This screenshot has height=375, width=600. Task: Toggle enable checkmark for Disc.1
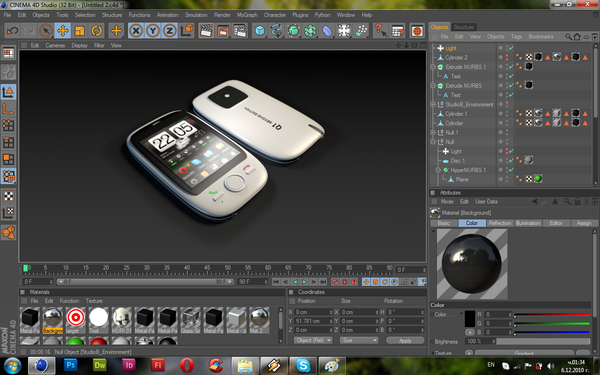(x=511, y=161)
